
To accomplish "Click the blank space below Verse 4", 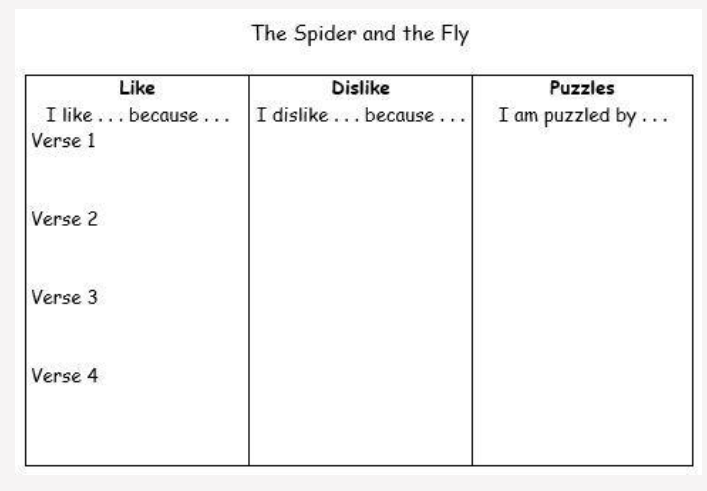I will 135,425.
